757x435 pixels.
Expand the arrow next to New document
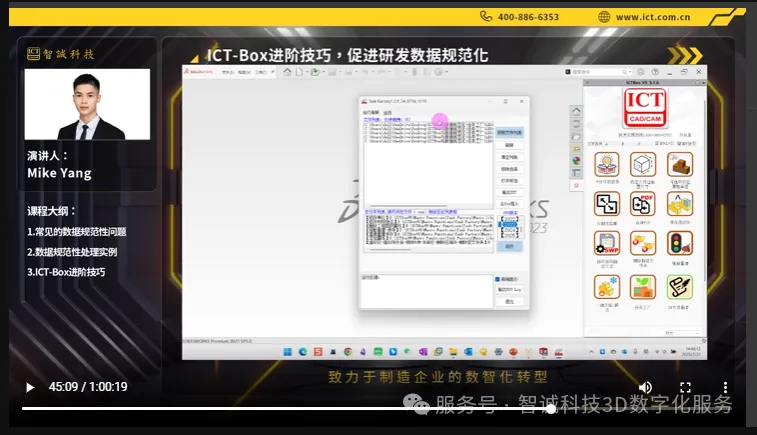(306, 72)
